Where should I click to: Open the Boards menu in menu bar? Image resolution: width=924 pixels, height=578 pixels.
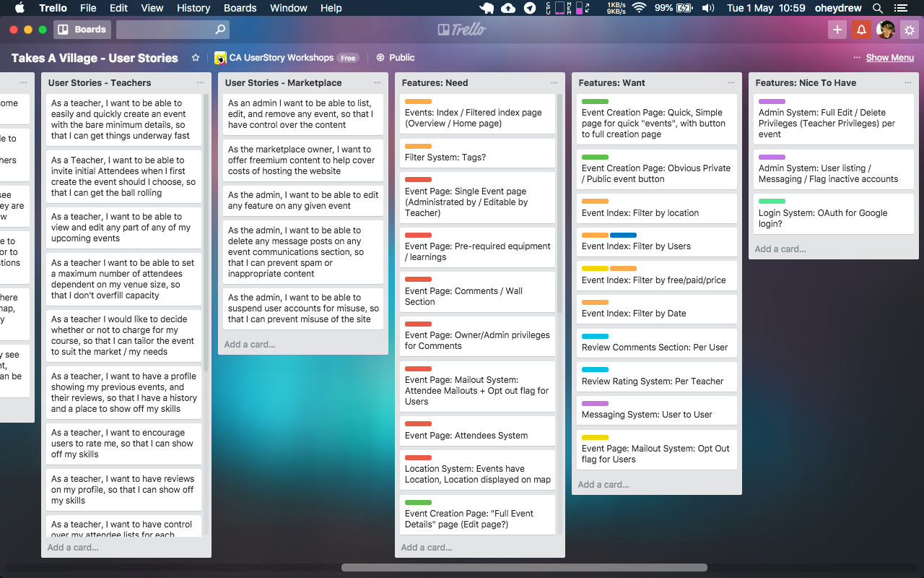pos(240,8)
